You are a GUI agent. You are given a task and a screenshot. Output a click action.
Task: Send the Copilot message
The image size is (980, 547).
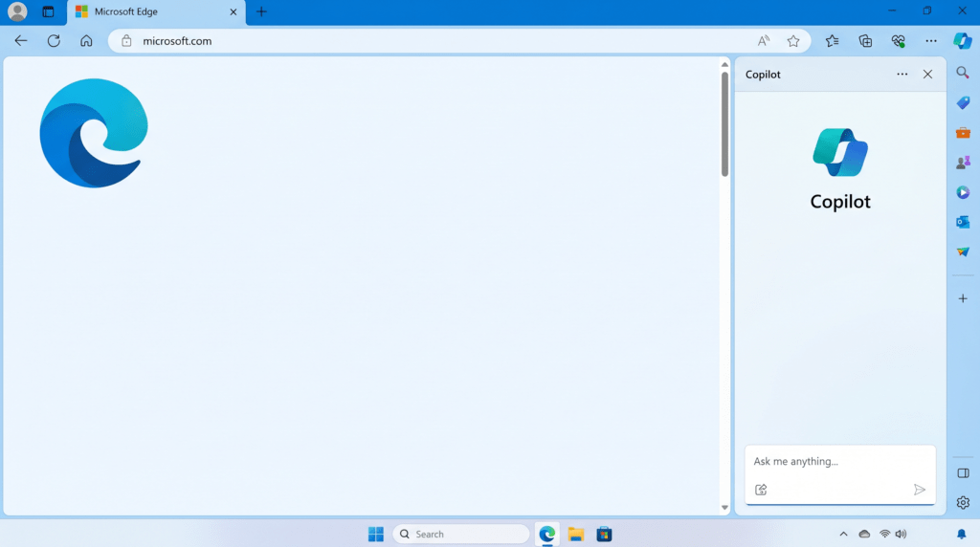point(919,490)
